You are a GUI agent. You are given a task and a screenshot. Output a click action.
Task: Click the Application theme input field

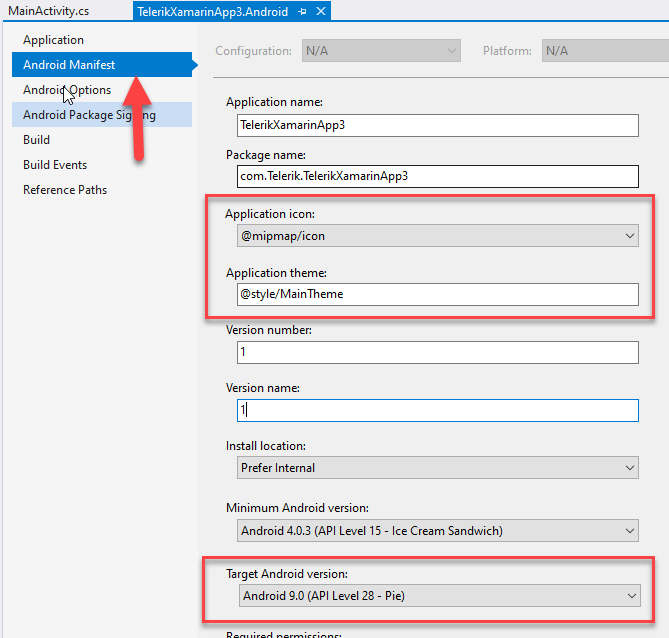[x=438, y=294]
